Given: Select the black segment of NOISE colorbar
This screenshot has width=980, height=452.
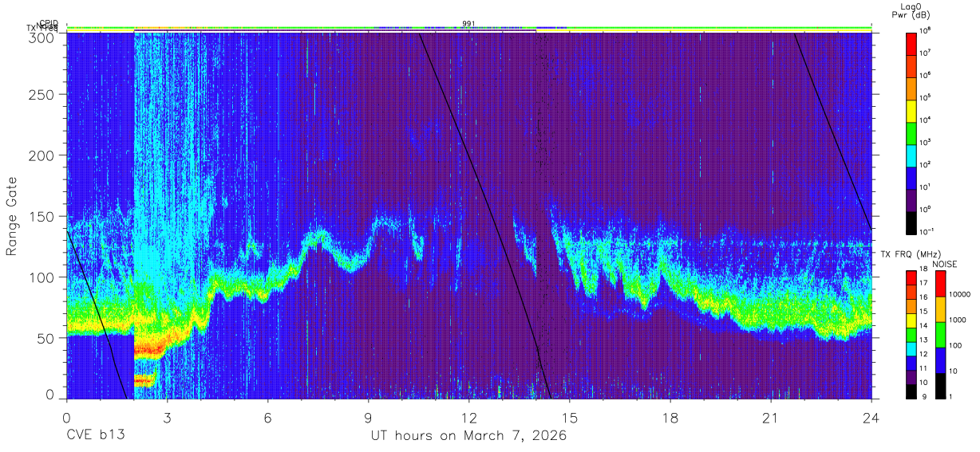Looking at the screenshot, I should tap(941, 385).
